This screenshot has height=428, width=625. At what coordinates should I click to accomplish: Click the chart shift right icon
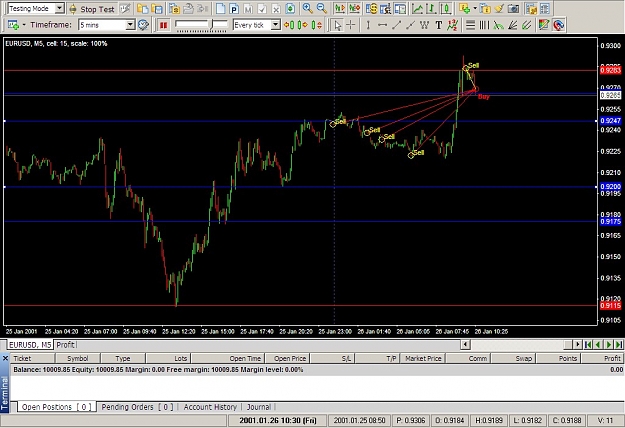coord(340,8)
